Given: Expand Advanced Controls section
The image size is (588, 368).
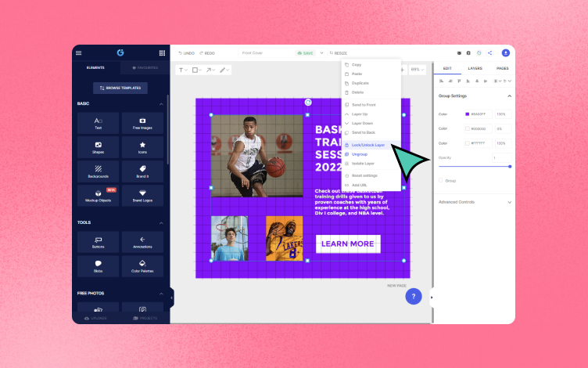Looking at the screenshot, I should click(x=509, y=202).
